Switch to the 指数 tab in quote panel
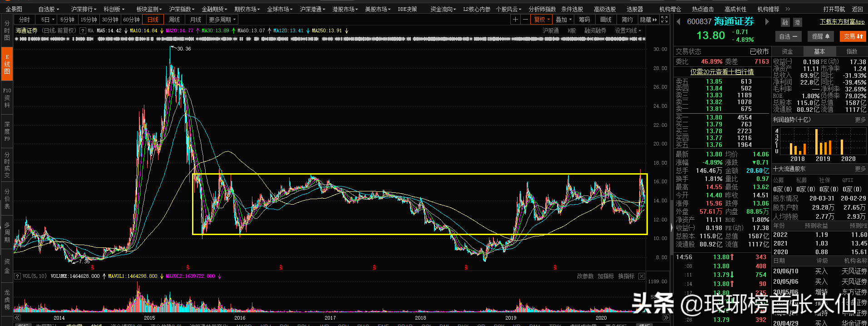The image size is (868, 326). [852, 51]
